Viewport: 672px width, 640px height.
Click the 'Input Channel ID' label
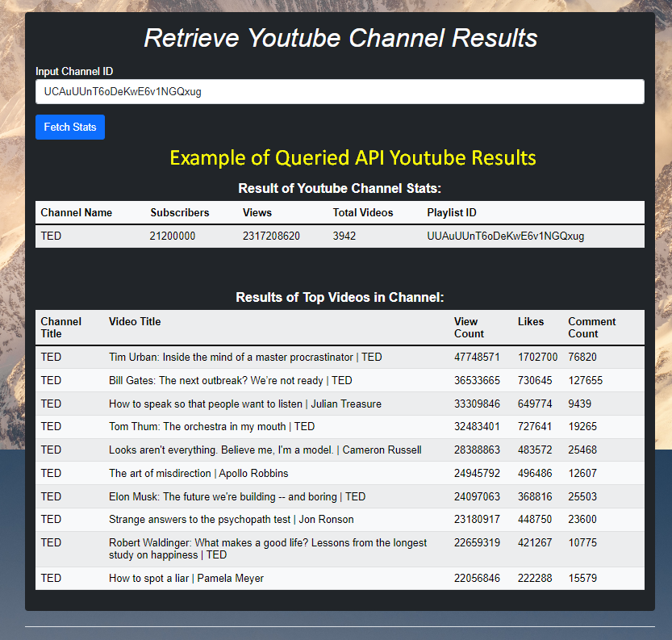74,71
